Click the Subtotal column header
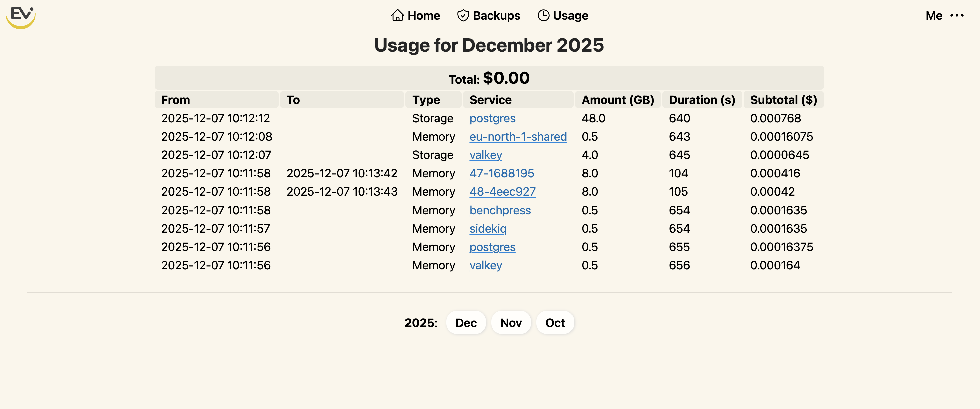 783,100
